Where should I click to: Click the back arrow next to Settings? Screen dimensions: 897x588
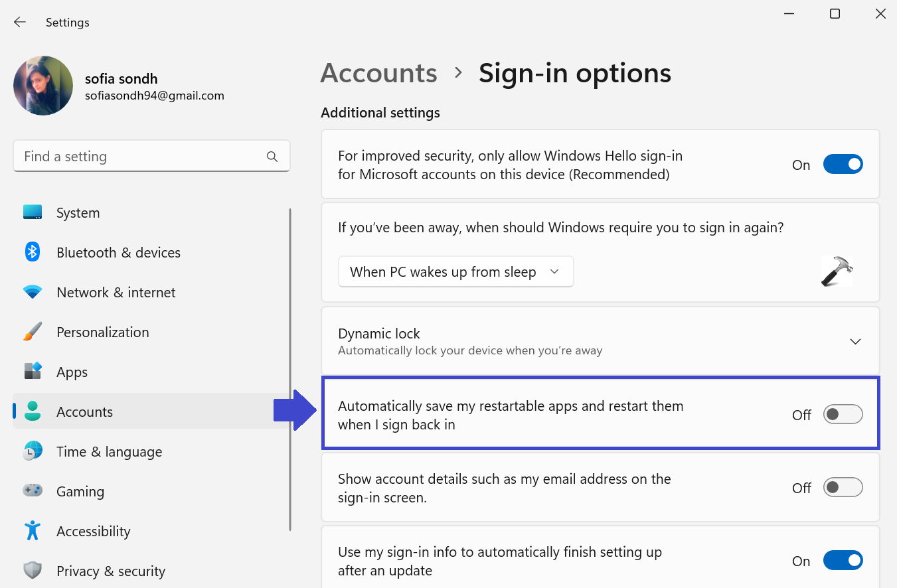point(20,22)
